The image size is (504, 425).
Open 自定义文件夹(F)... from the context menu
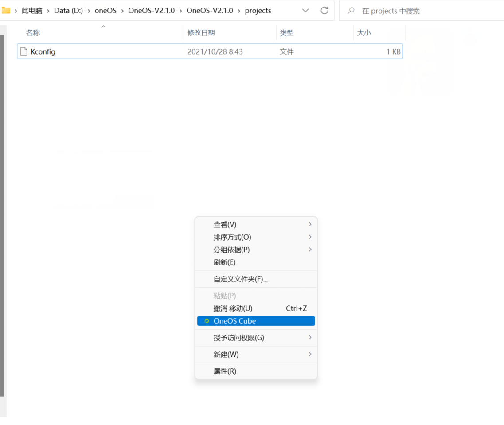pos(256,279)
